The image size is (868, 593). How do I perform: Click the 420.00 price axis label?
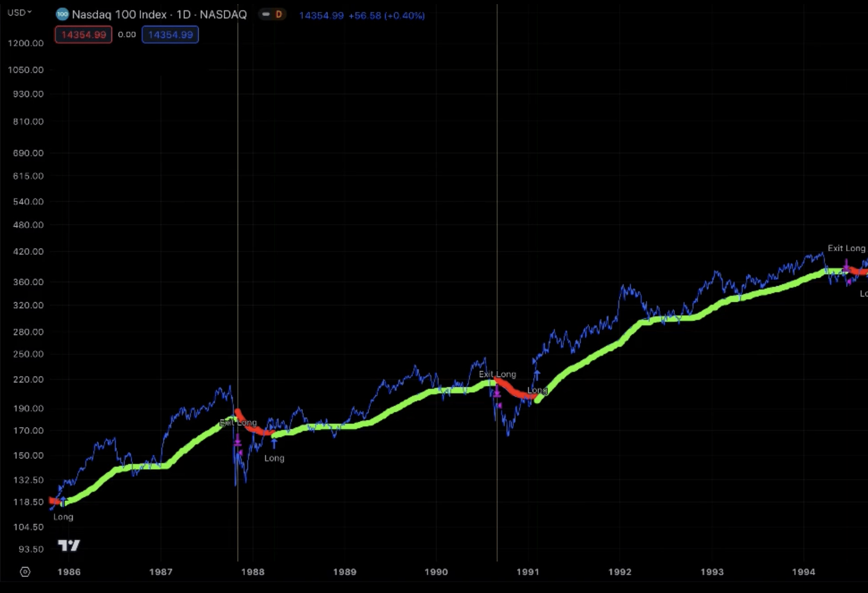point(28,252)
